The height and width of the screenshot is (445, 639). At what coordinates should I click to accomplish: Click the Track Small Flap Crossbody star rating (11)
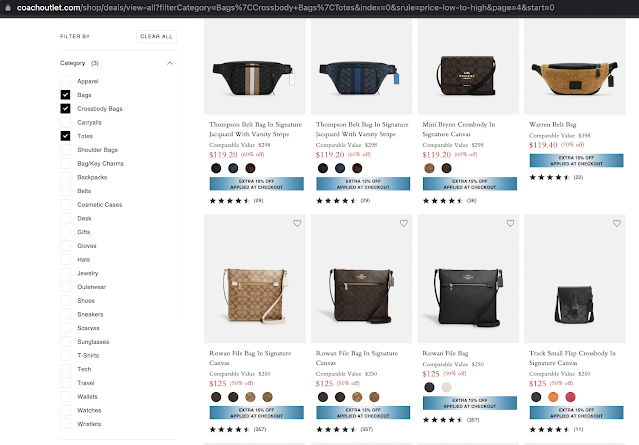556,429
